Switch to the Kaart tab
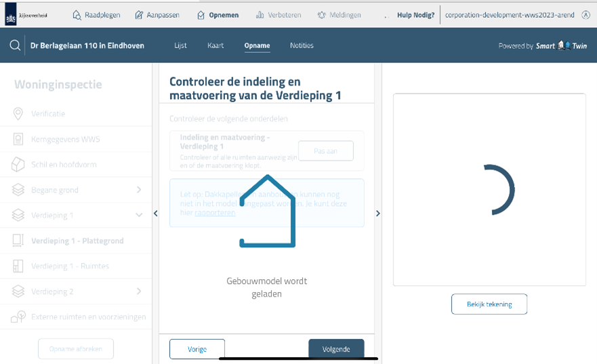 tap(215, 45)
